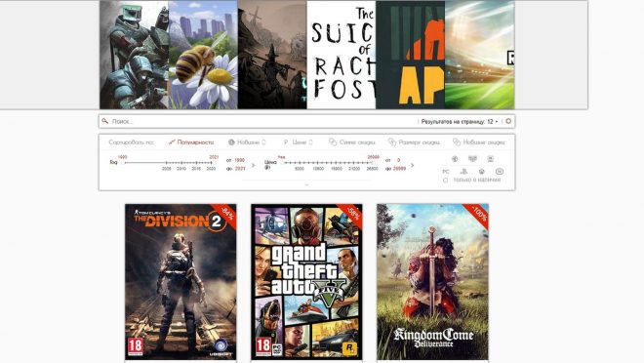Click the circular reset icon beside results count
The image size is (644, 363).
tap(508, 121)
